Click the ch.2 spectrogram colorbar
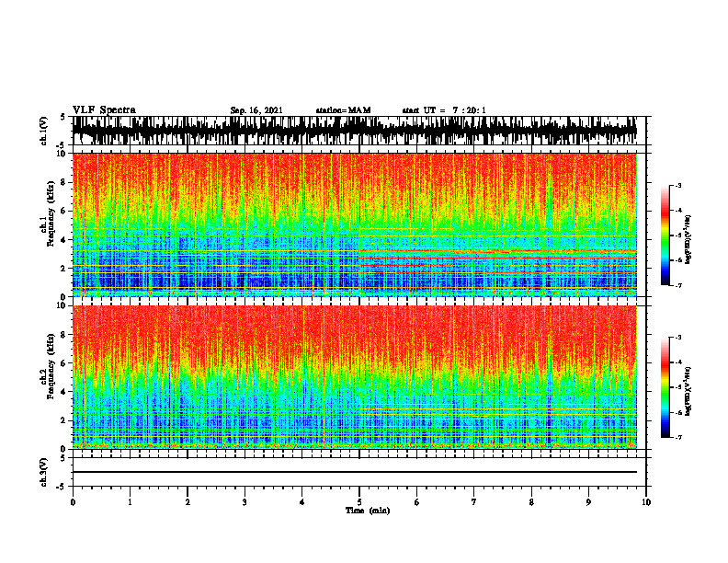This screenshot has height=563, width=728. (x=665, y=387)
